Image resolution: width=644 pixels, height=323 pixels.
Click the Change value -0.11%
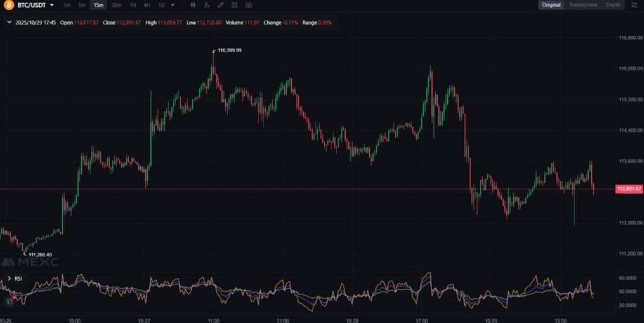(x=291, y=23)
